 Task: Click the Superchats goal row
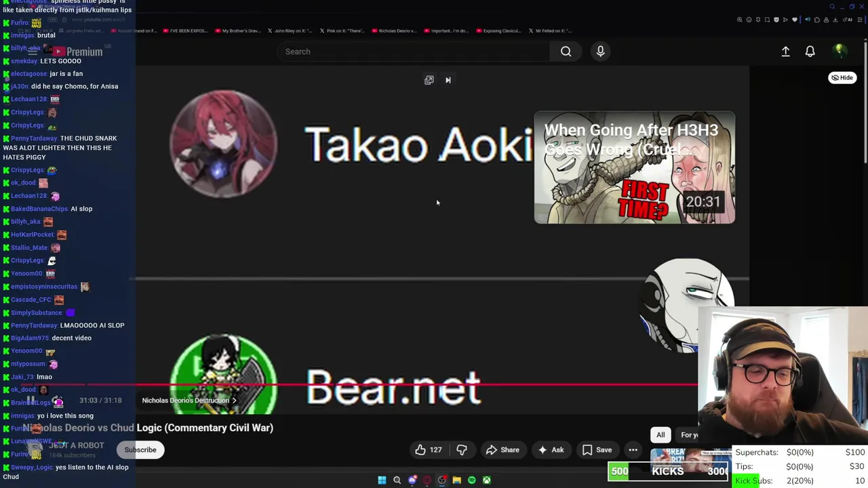pyautogui.click(x=800, y=452)
